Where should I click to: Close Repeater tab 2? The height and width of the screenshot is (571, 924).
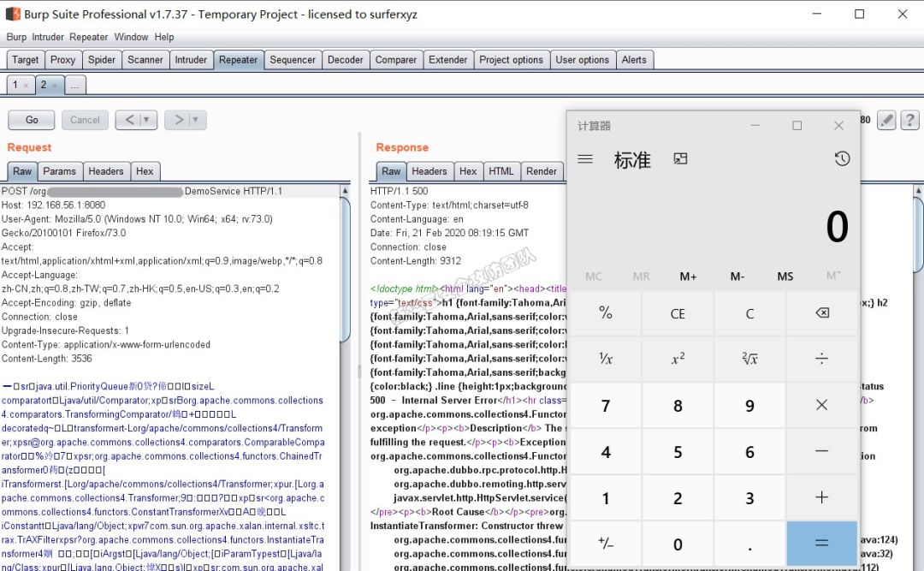pyautogui.click(x=54, y=86)
